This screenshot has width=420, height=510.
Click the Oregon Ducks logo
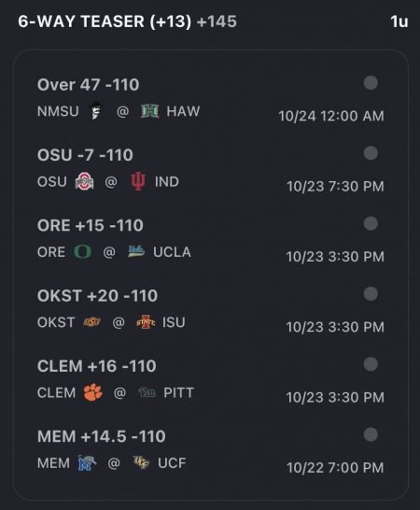click(82, 252)
